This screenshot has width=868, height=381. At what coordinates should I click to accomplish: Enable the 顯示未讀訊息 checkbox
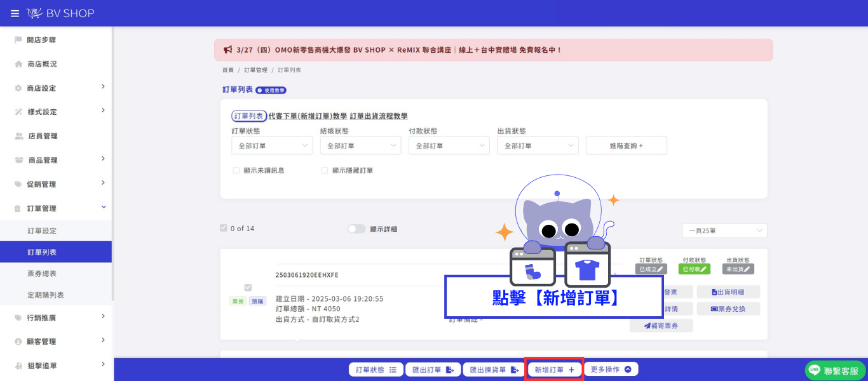(x=236, y=170)
